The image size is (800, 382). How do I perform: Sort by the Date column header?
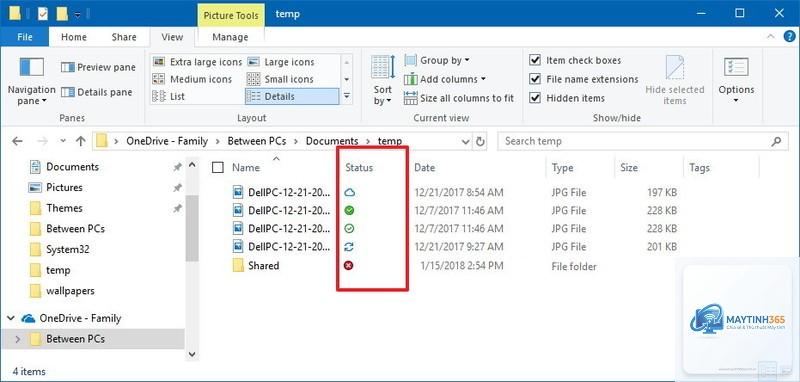coord(424,167)
